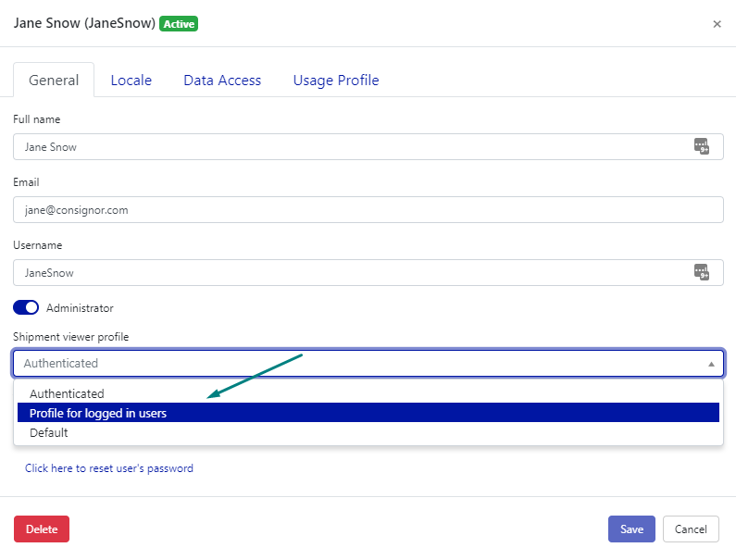
Task: Save the user changes
Action: 631,529
